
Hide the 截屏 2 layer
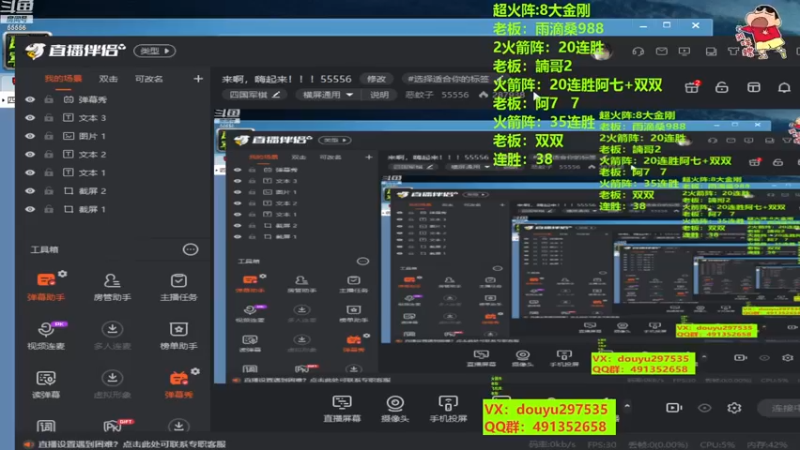[30, 191]
